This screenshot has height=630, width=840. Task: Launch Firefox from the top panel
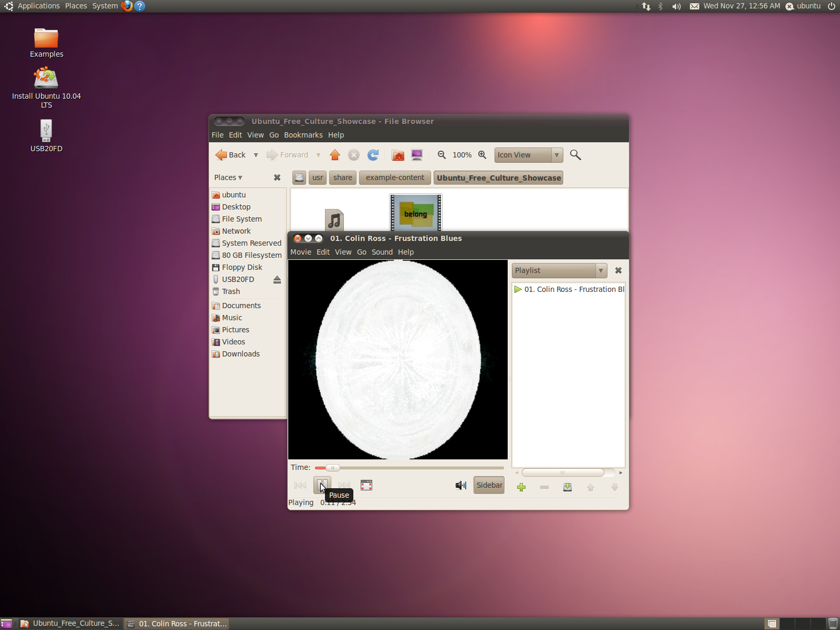tap(127, 6)
